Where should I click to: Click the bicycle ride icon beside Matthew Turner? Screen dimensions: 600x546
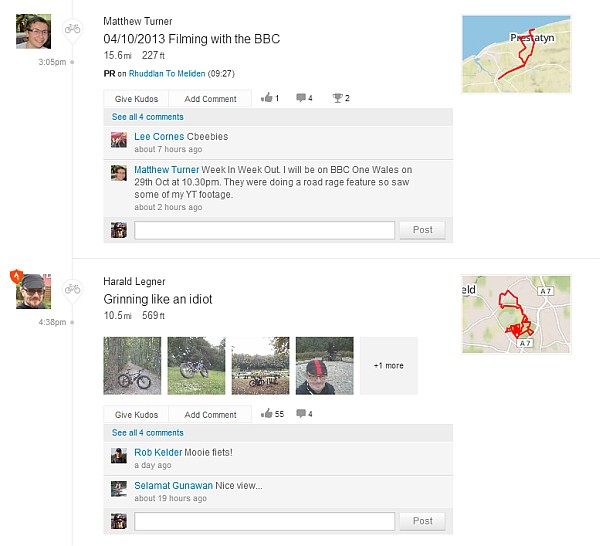[x=72, y=29]
